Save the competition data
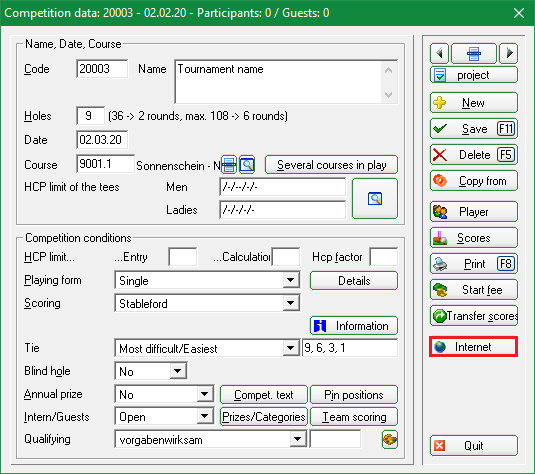The image size is (535, 474). [474, 129]
